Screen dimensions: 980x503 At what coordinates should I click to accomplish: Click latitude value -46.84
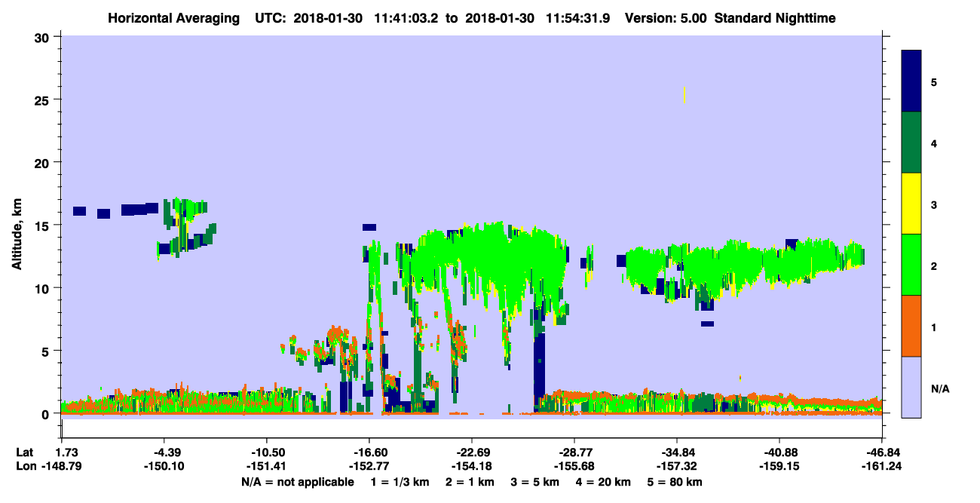point(881,452)
